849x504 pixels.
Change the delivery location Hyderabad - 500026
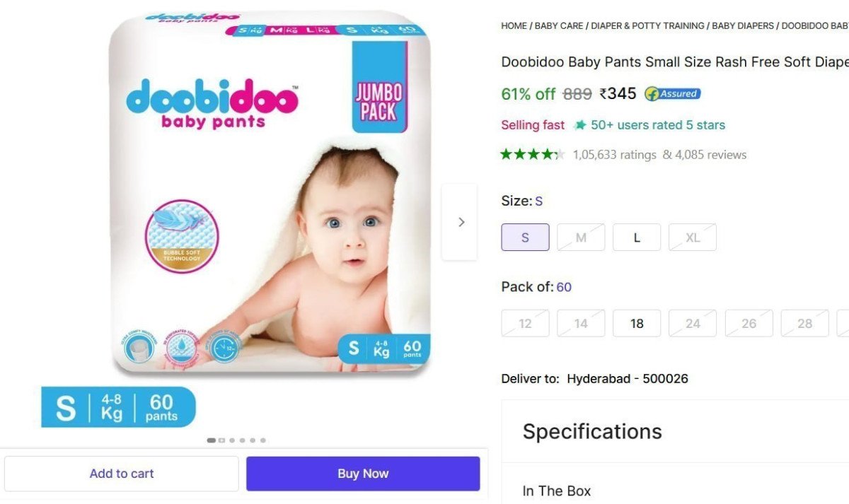pos(628,378)
